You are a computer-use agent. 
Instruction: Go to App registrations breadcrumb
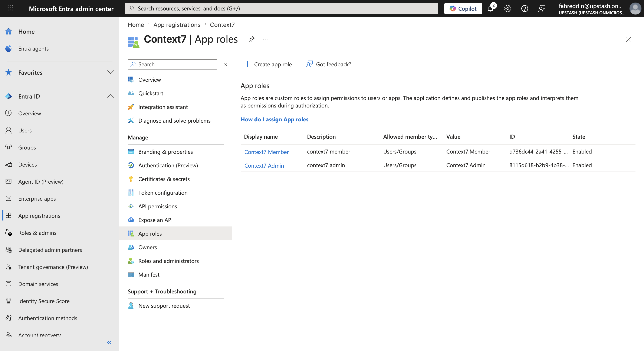[x=177, y=25]
